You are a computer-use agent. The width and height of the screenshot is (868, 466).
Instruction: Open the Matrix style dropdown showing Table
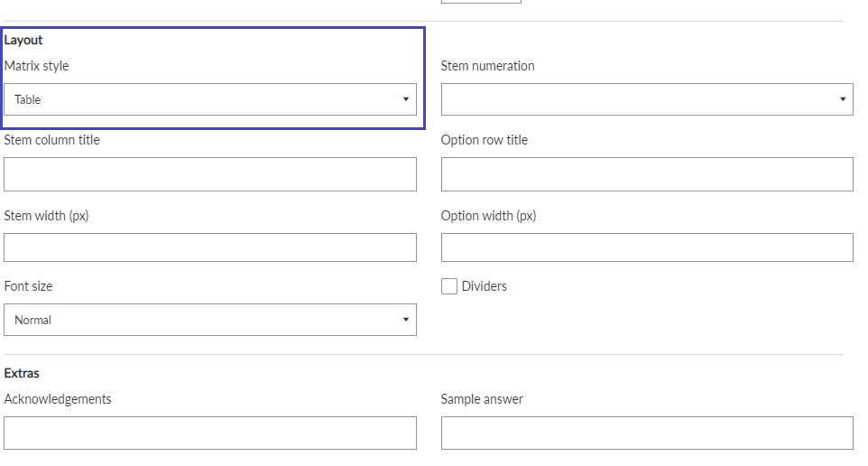tap(210, 99)
